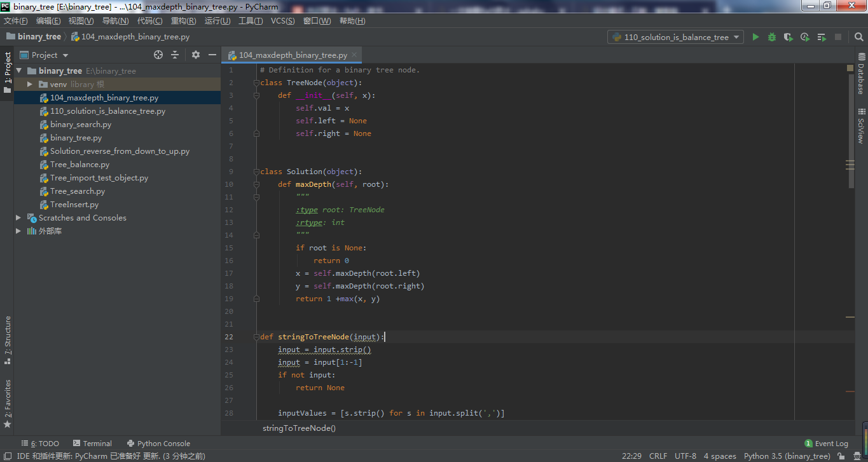Screen dimensions: 868x462
Task: Select TreeInsert.py in Project tree
Action: click(x=74, y=205)
